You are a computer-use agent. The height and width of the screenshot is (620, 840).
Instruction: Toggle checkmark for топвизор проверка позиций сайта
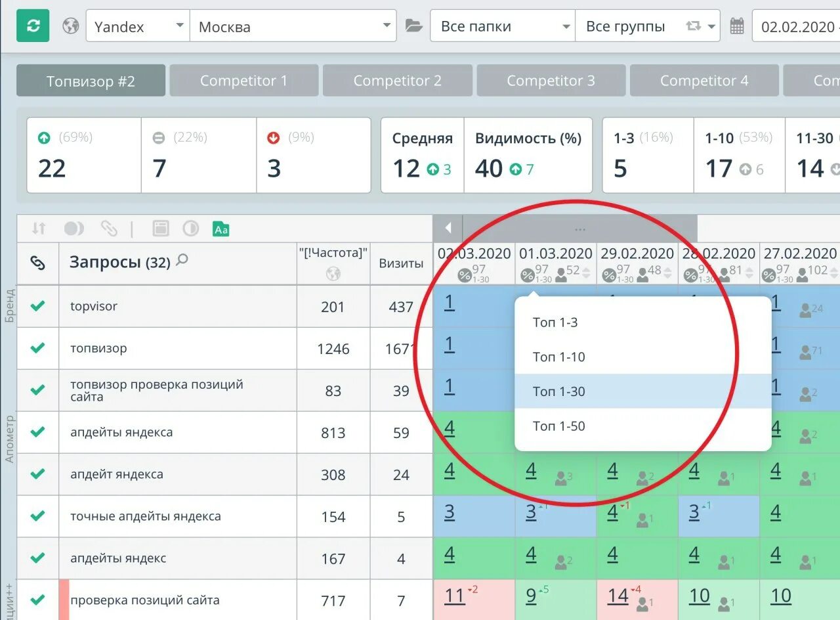coord(38,389)
